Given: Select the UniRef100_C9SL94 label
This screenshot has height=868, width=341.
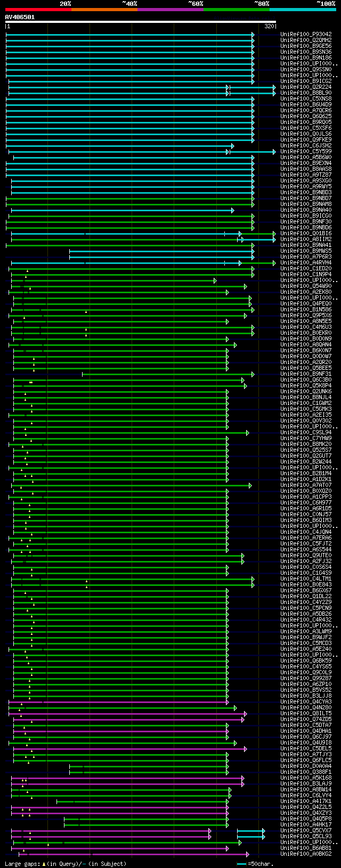Looking at the screenshot, I should click(306, 433).
